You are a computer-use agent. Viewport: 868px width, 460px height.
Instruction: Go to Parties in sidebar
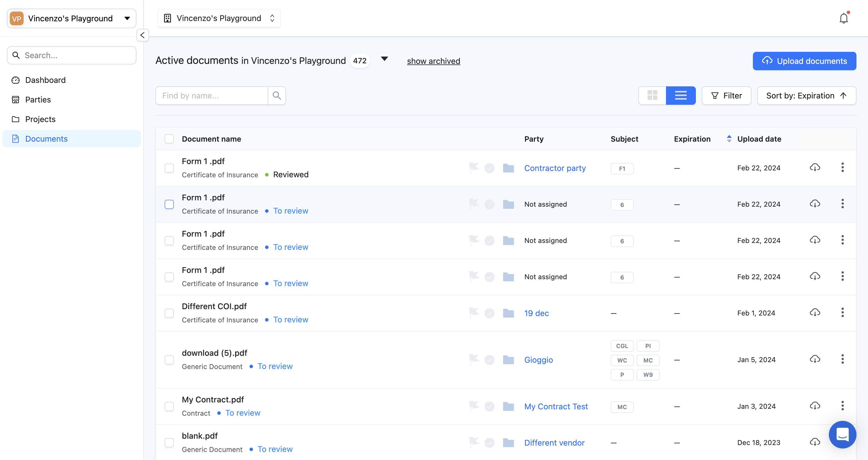(x=38, y=100)
